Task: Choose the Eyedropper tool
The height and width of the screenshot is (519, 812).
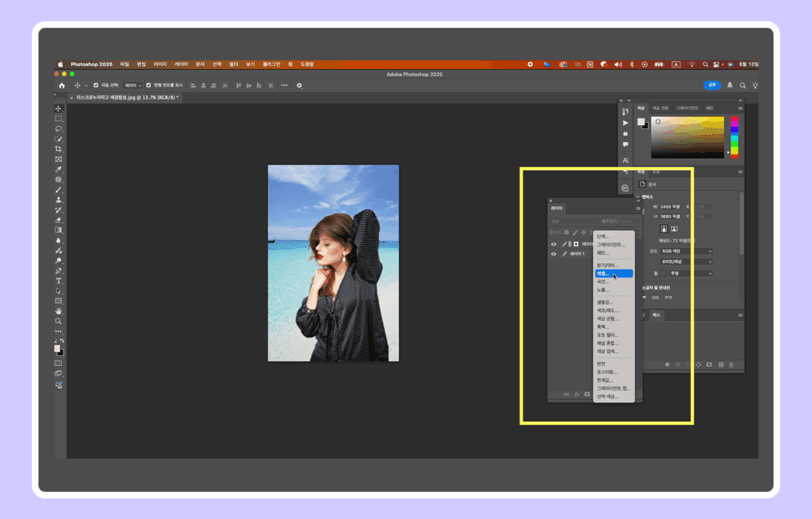Action: click(x=59, y=170)
